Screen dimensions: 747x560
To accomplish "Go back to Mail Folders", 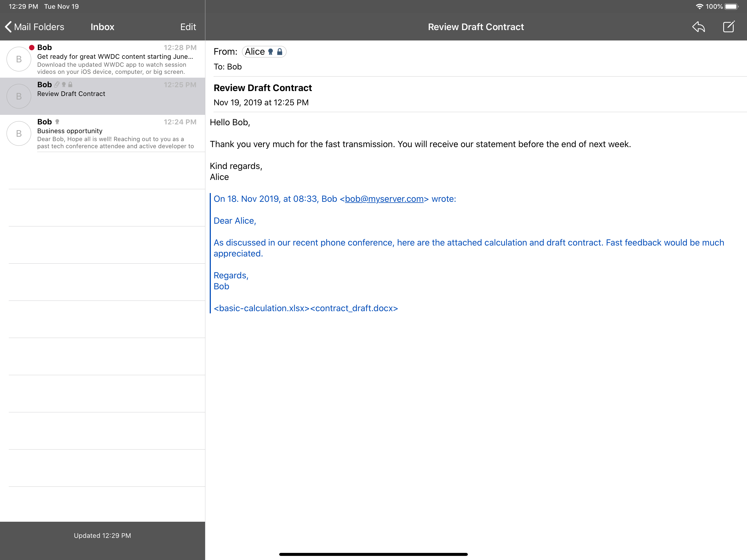I will (x=34, y=27).
